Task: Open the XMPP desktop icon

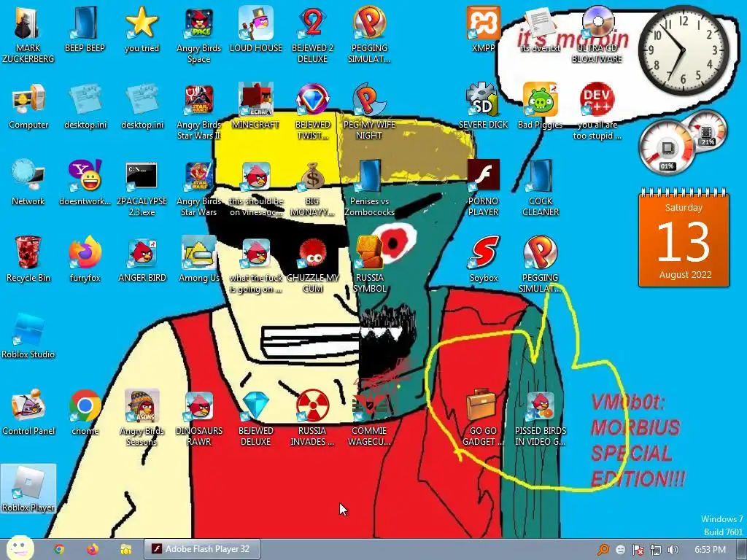Action: click(483, 29)
